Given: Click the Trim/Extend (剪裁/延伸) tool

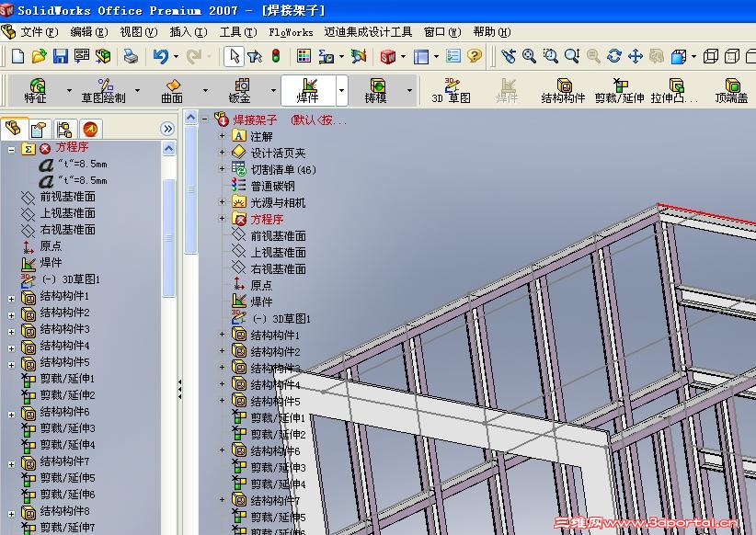Looking at the screenshot, I should [x=620, y=91].
